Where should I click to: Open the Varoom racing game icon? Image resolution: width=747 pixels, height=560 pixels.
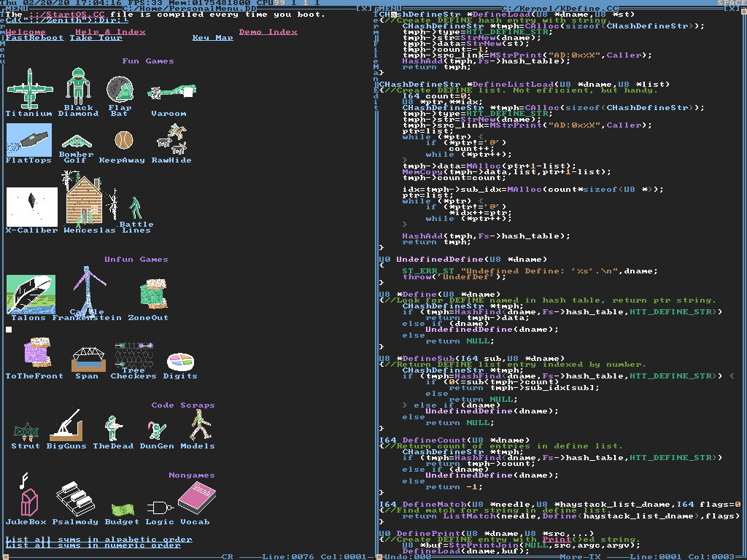pos(172,92)
